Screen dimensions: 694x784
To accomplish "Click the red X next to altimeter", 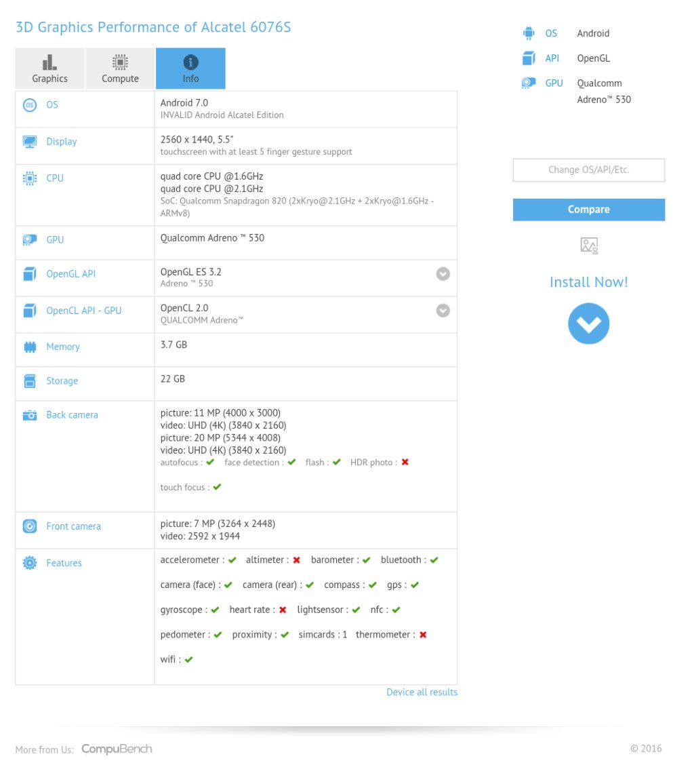I will tap(296, 560).
